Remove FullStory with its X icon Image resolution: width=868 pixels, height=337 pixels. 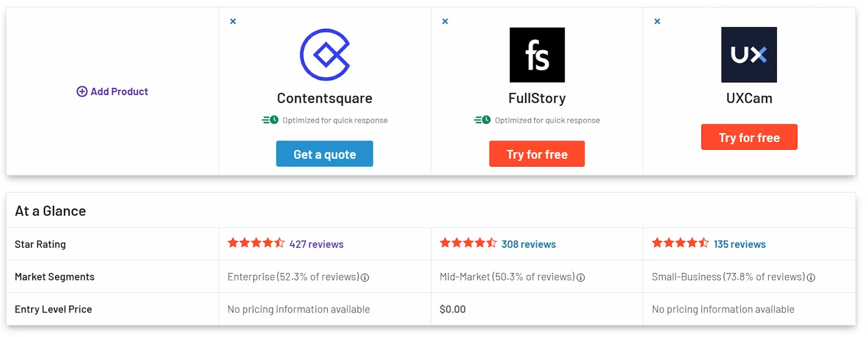[x=445, y=22]
